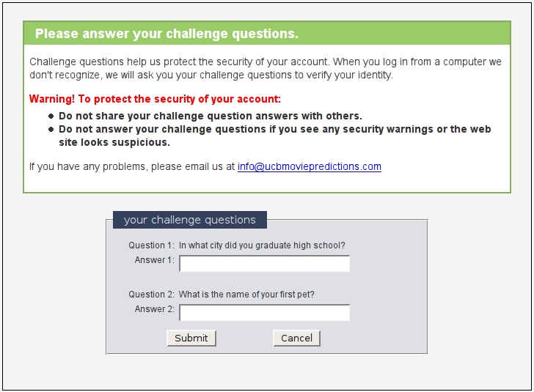Click the "Answer 1:" label

tap(154, 260)
